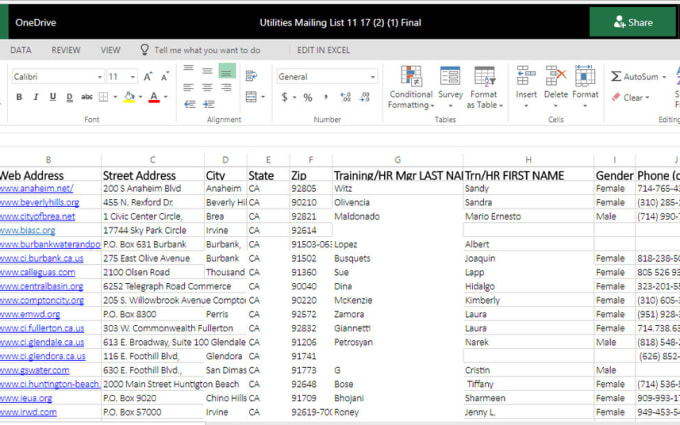The height and width of the screenshot is (425, 680).
Task: Open the DATA tab
Action: [21, 50]
